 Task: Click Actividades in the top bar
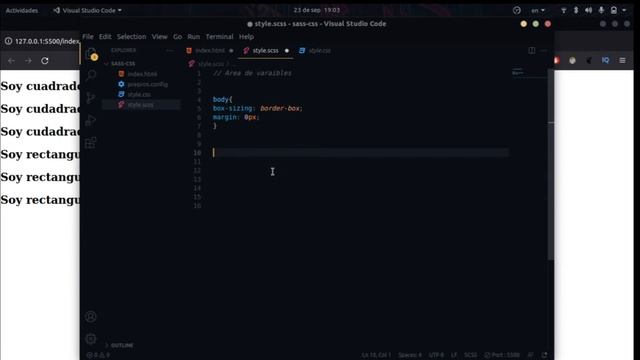pyautogui.click(x=22, y=10)
